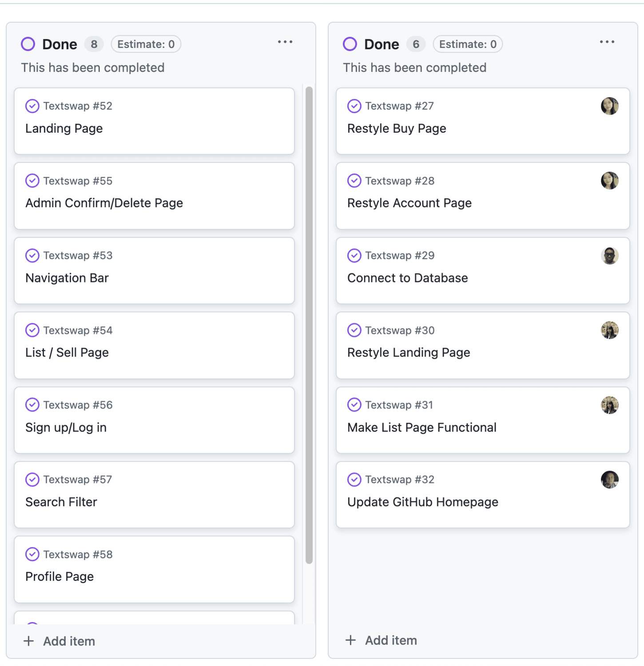Screen dimensions: 644x666
Task: Open the Landing Page issue link
Action: point(64,128)
